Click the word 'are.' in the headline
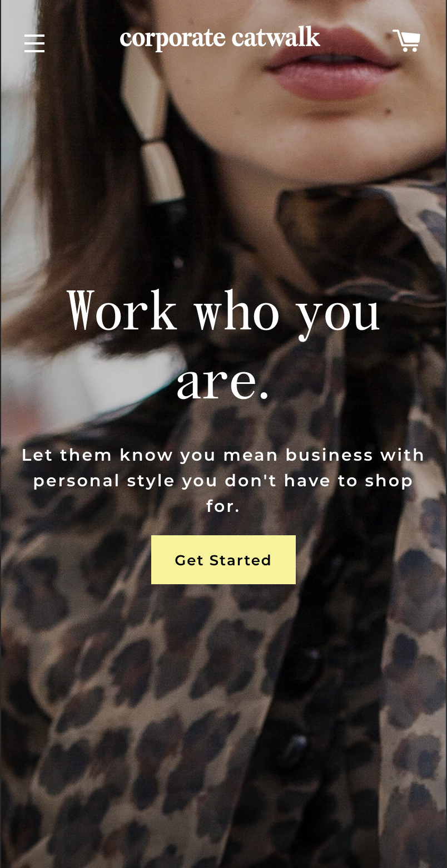447x868 pixels. (223, 383)
